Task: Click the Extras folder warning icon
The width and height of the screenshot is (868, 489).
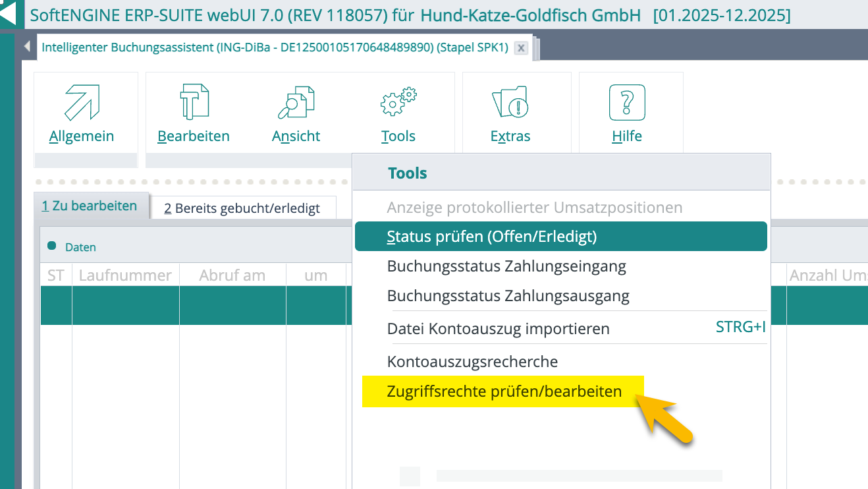Action: (x=510, y=102)
